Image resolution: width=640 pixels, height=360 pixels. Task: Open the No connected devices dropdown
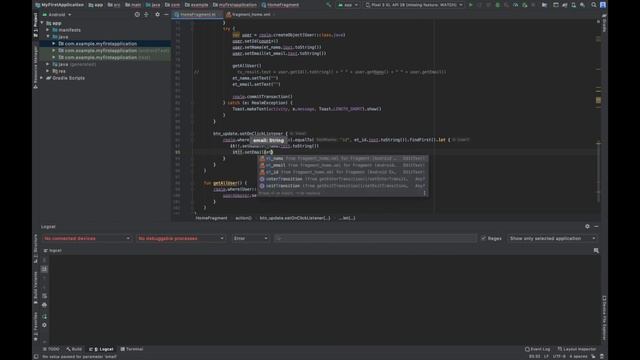[86, 238]
